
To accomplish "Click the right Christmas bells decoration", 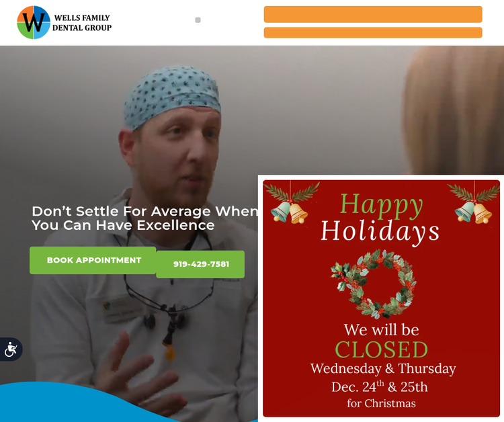I will tap(474, 203).
